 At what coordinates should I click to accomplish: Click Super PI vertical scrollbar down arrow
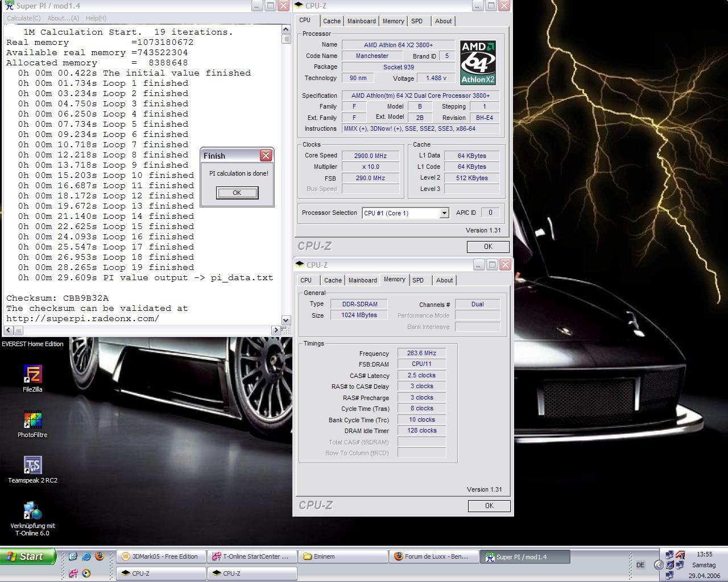pyautogui.click(x=286, y=321)
